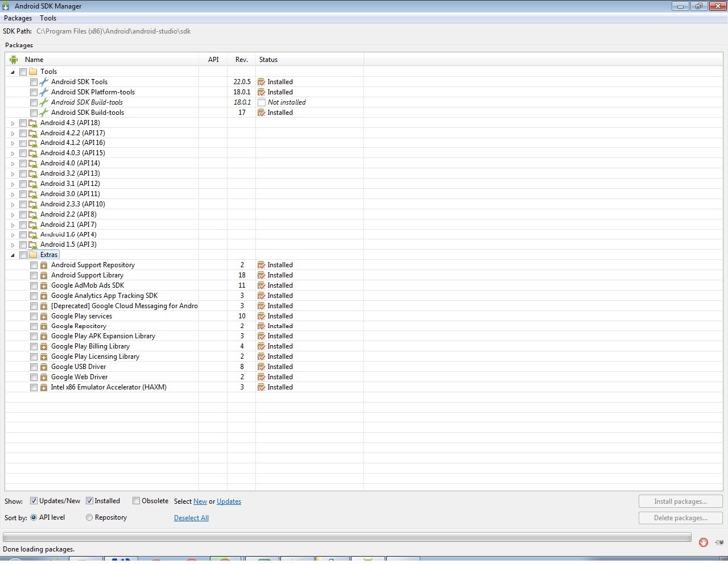Click the Android robot icon in the header
The width and height of the screenshot is (728, 564).
(14, 60)
